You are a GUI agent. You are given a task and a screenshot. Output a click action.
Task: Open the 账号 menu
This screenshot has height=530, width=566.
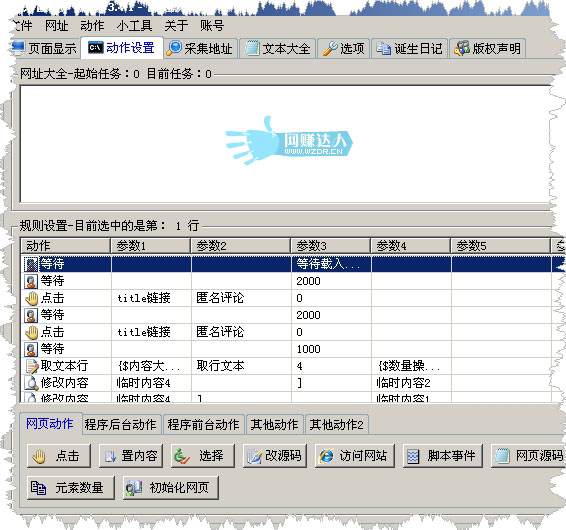(212, 26)
